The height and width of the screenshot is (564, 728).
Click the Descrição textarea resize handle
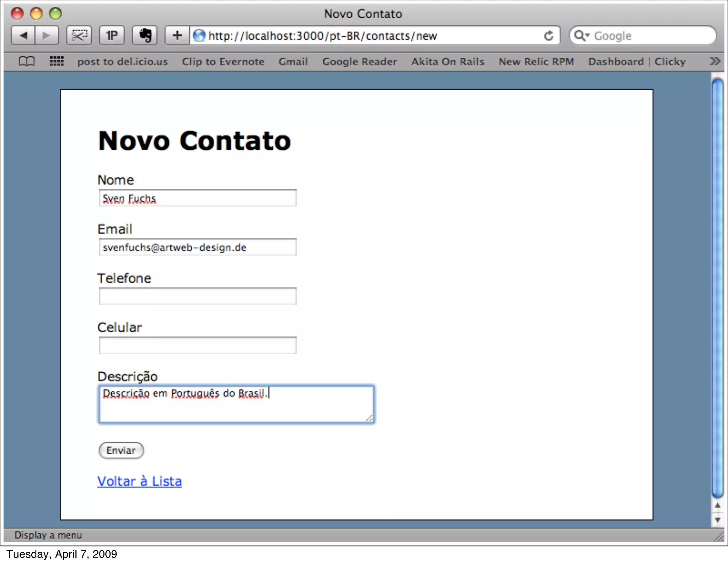click(369, 418)
